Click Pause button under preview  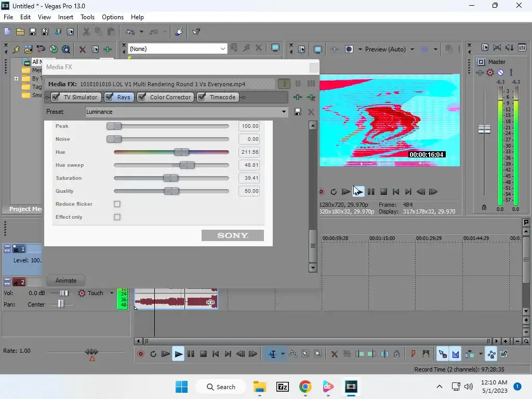[x=371, y=192]
